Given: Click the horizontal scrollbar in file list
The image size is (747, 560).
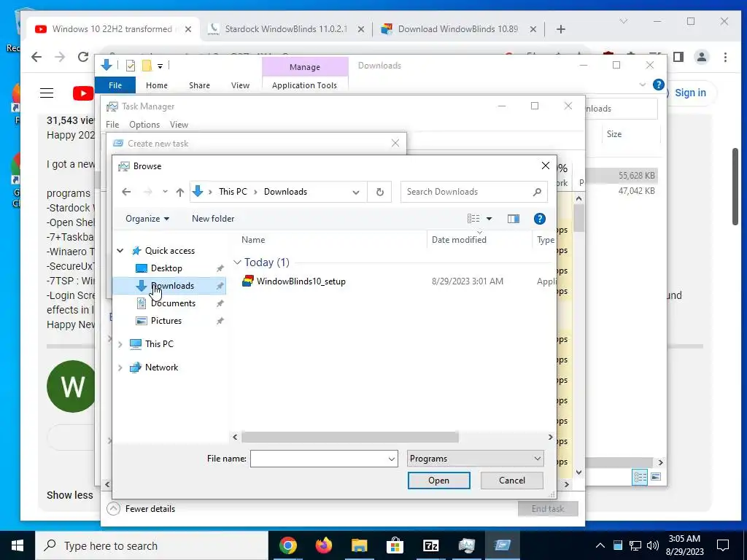Looking at the screenshot, I should [350, 437].
